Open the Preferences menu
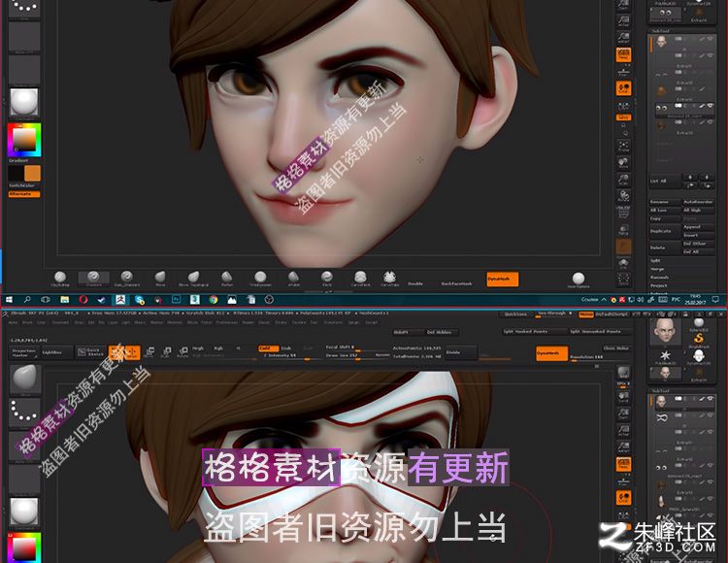The image size is (728, 563). [x=226, y=322]
